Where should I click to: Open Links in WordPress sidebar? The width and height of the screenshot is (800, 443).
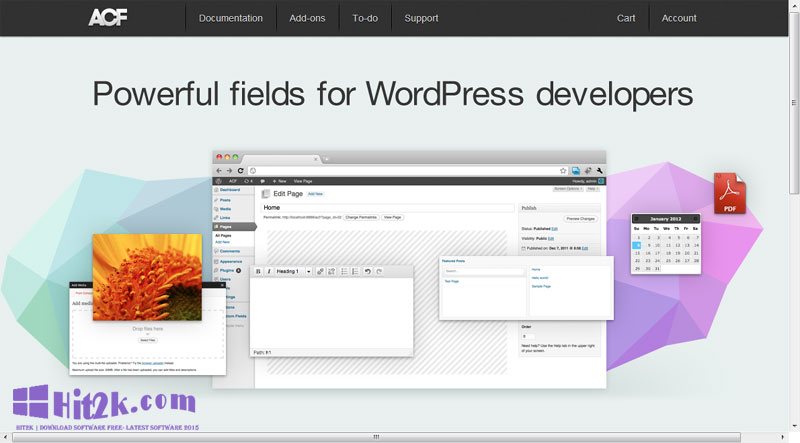(224, 217)
